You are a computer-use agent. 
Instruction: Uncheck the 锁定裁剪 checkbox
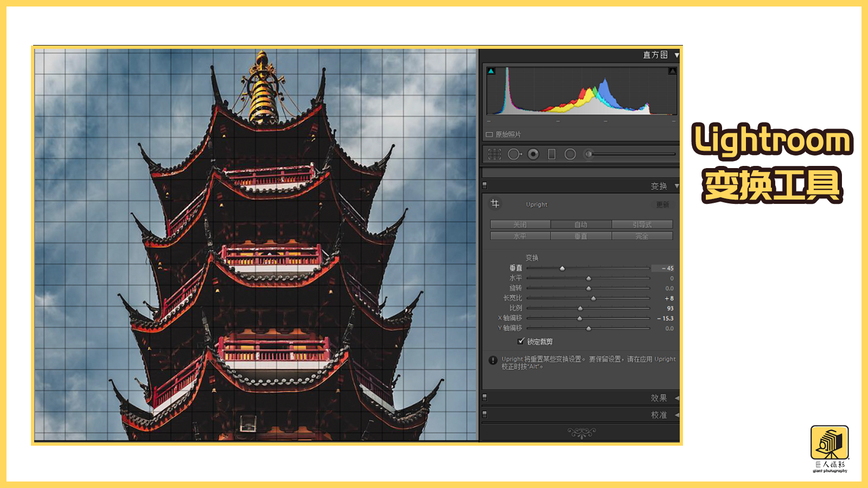pos(521,341)
